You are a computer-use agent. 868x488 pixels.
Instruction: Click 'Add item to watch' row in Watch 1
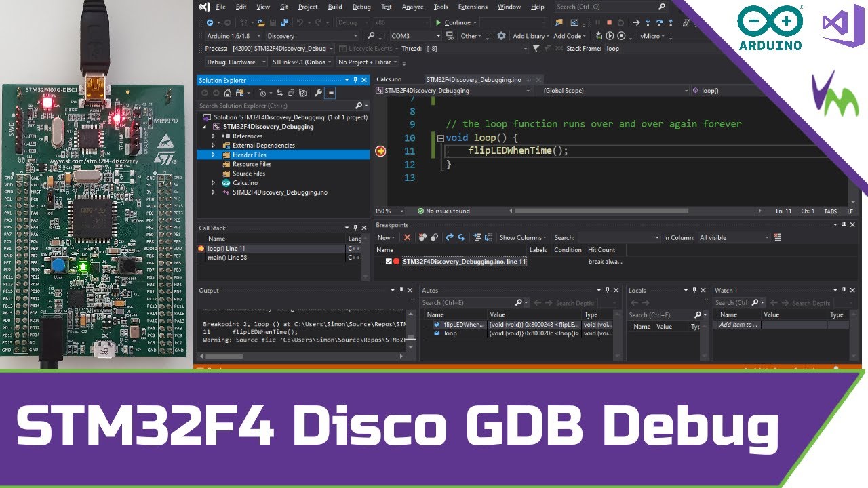coord(738,325)
